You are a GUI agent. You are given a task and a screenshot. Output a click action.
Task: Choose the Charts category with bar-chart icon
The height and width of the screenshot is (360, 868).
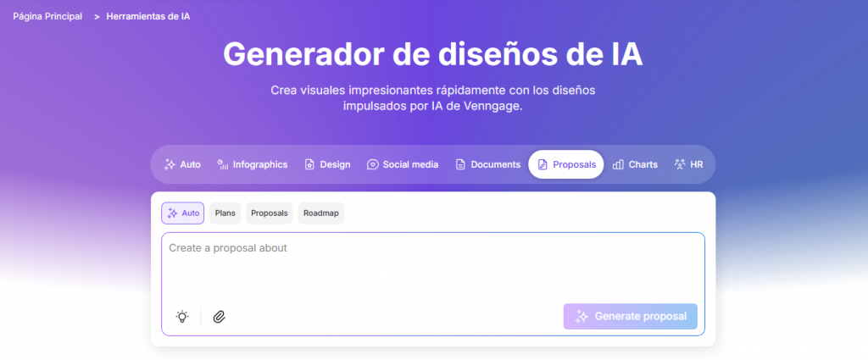pyautogui.click(x=635, y=164)
